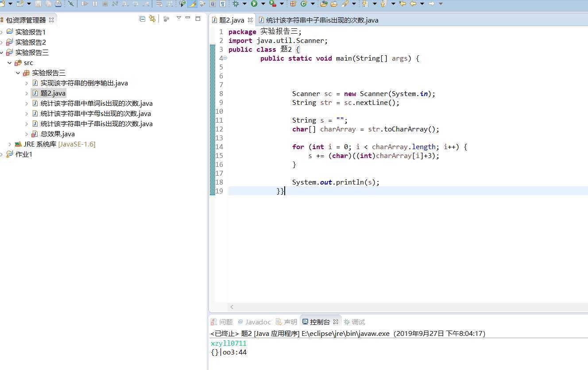Viewport: 588px width, 370px height.
Task: Toggle Mark Occurrences highlighter
Action: 192,4
